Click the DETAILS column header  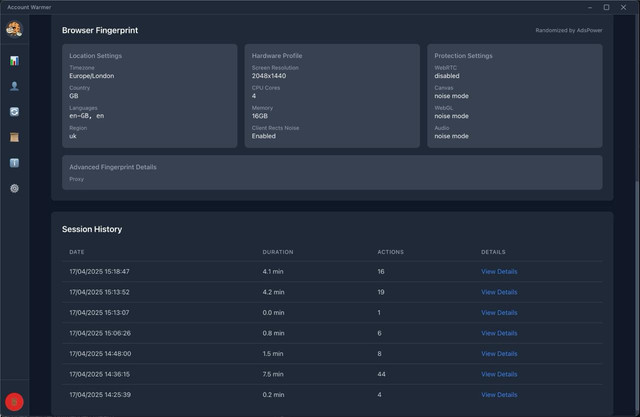click(493, 252)
